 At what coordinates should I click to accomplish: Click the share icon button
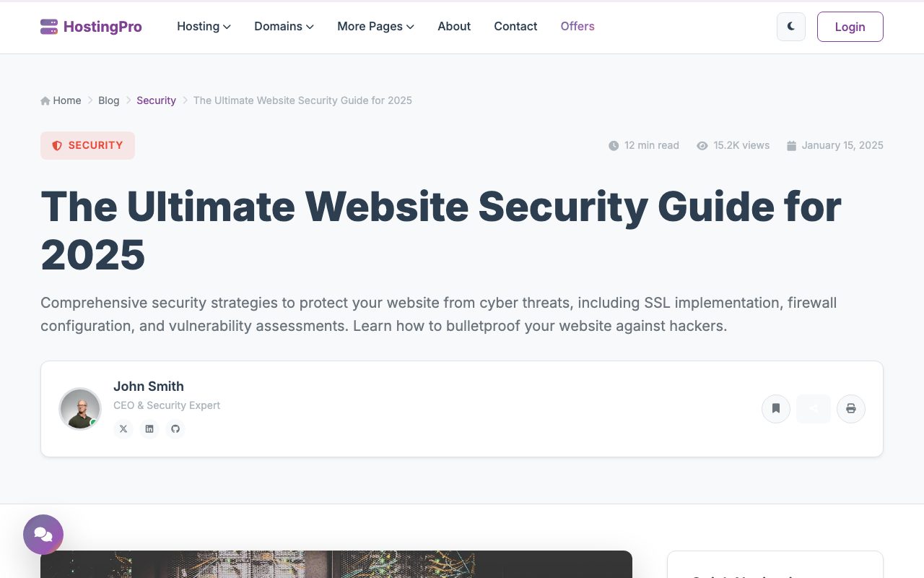[x=814, y=409]
